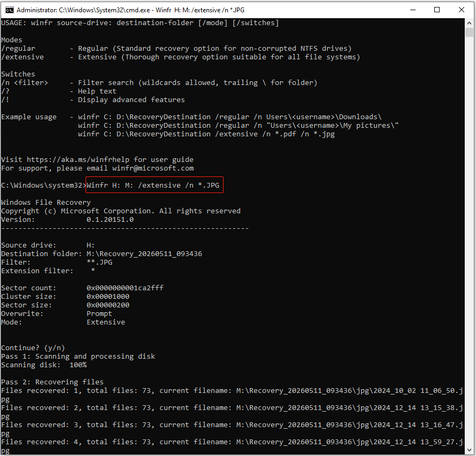Click the 'Example usage' label

[x=29, y=117]
